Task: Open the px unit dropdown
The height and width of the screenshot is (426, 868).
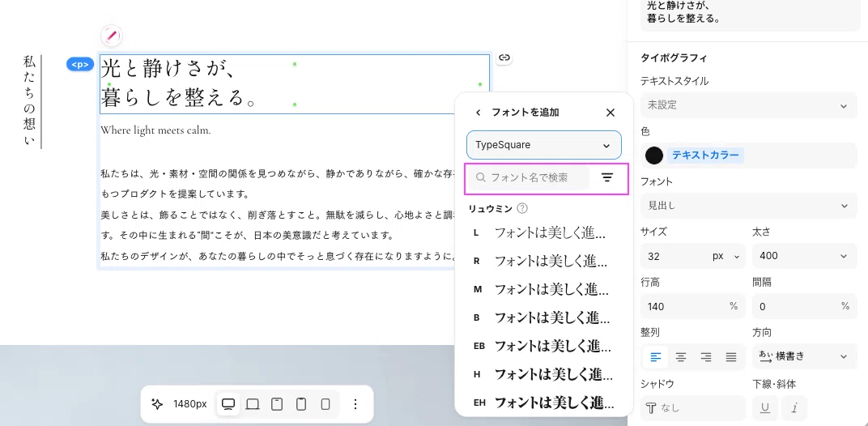Action: pyautogui.click(x=725, y=256)
